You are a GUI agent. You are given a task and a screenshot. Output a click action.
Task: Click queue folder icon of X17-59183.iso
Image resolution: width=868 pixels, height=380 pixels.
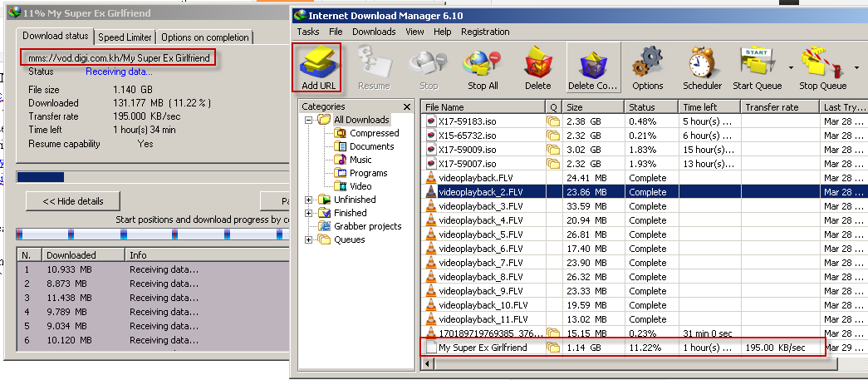click(x=553, y=121)
